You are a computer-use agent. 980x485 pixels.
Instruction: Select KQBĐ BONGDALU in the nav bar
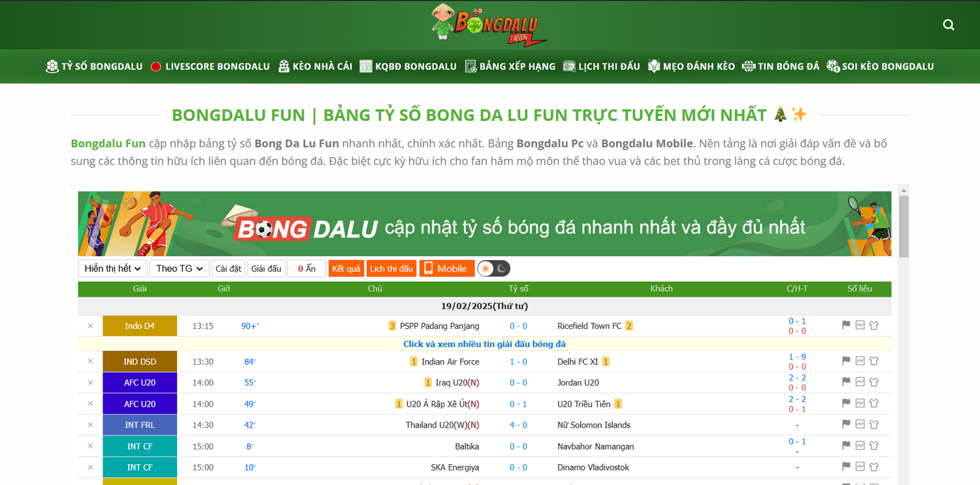click(408, 66)
